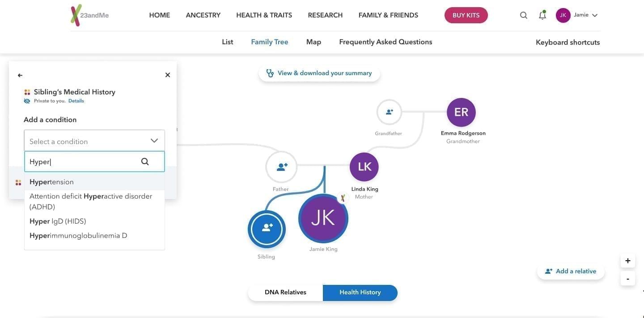Image resolution: width=644 pixels, height=318 pixels.
Task: Select the blue Sibling add-person node
Action: point(267,229)
